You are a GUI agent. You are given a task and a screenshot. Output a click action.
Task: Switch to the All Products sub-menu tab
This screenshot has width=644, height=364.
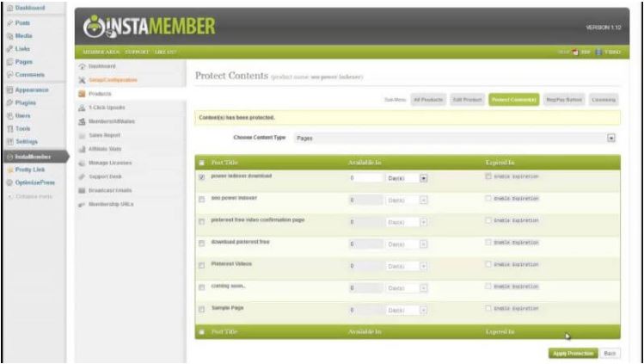coord(428,100)
